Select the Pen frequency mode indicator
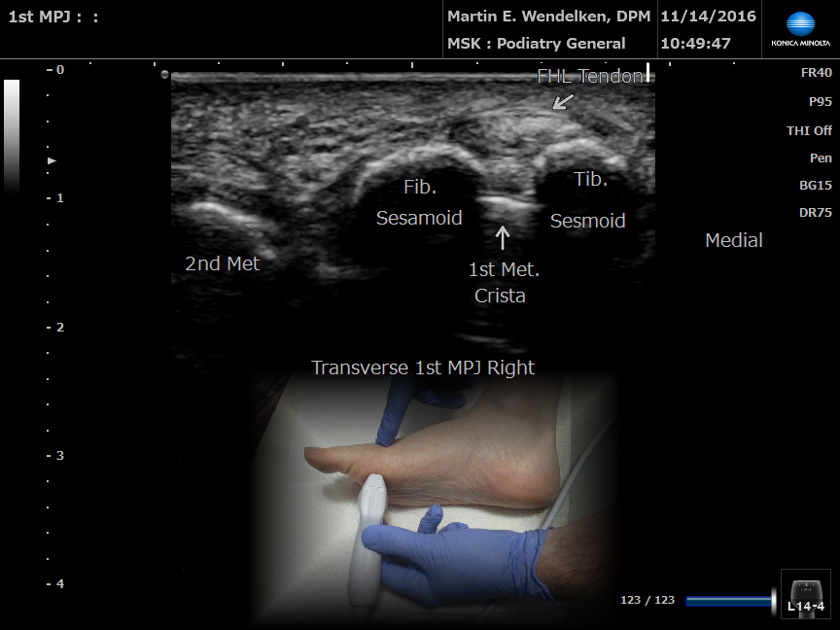The image size is (840, 630). [820, 157]
